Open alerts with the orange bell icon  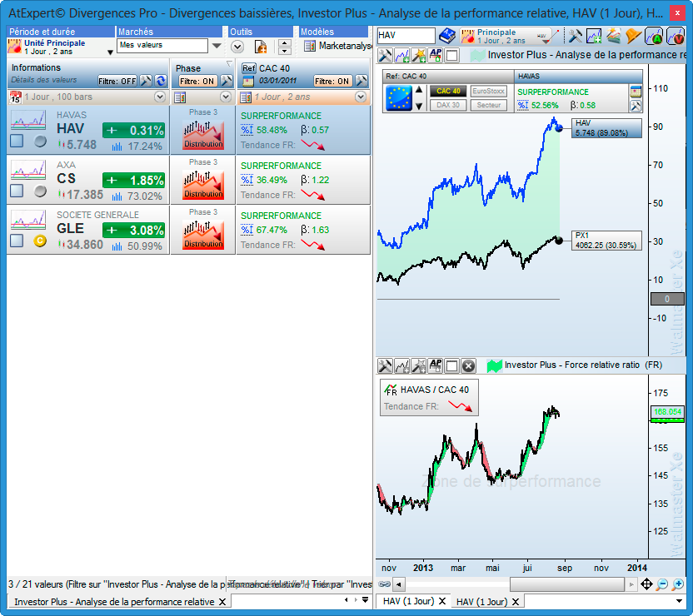(x=633, y=36)
